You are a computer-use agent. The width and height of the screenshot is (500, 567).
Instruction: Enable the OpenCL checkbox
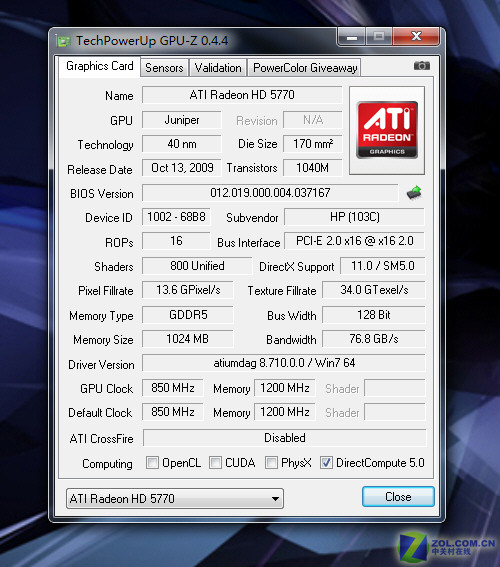(152, 462)
